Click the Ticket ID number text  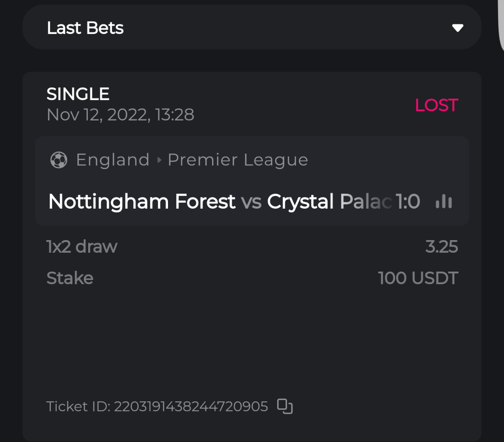click(x=191, y=406)
